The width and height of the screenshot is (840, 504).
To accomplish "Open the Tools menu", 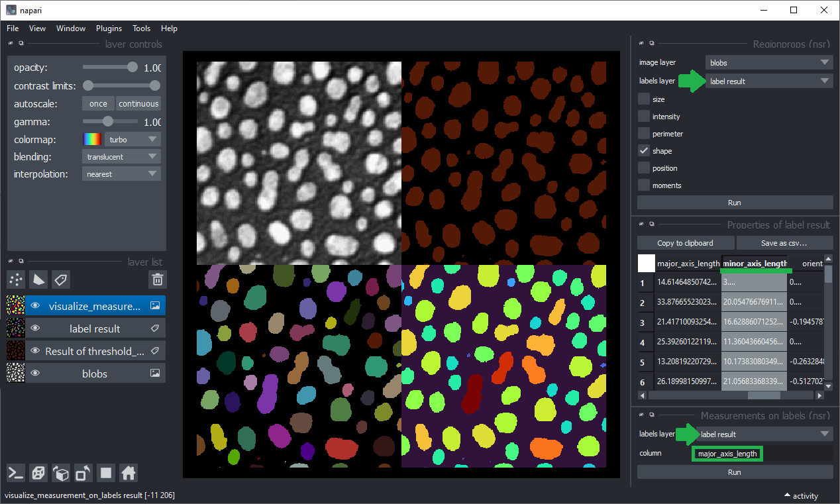I will coord(141,28).
